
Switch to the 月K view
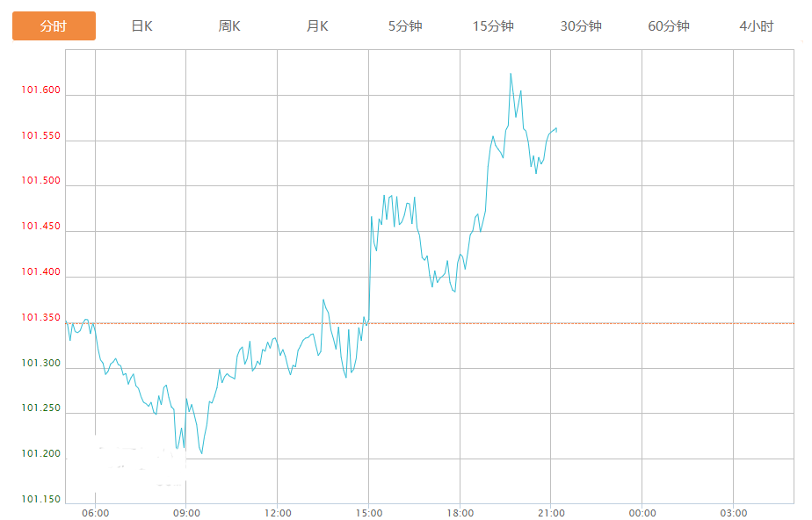[317, 26]
